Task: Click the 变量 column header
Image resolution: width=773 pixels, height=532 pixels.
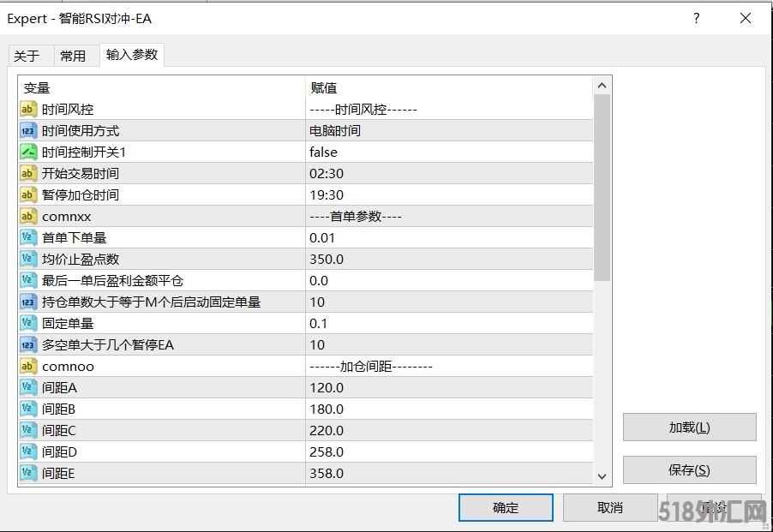Action: tap(162, 87)
